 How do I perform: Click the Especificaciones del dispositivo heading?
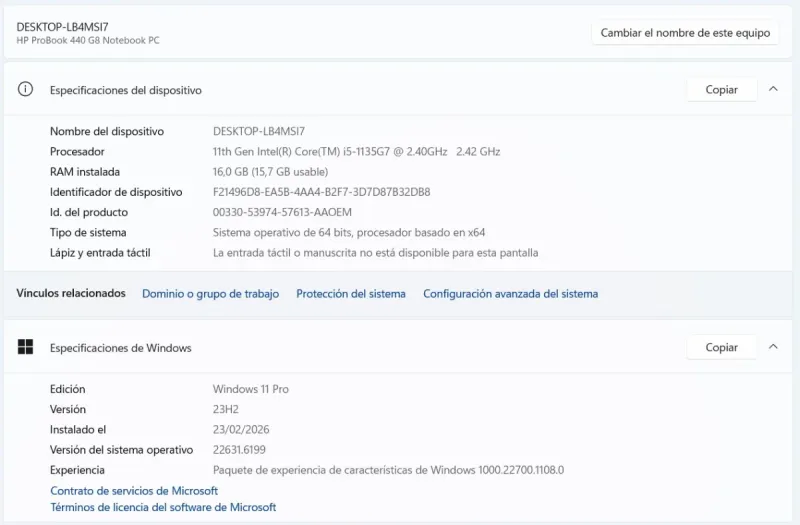tap(126, 90)
